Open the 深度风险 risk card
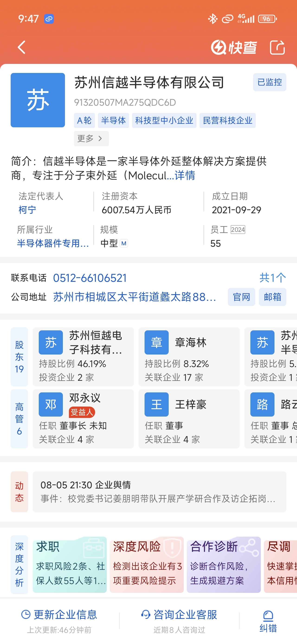Image resolution: width=297 pixels, height=644 pixels. pyautogui.click(x=147, y=565)
